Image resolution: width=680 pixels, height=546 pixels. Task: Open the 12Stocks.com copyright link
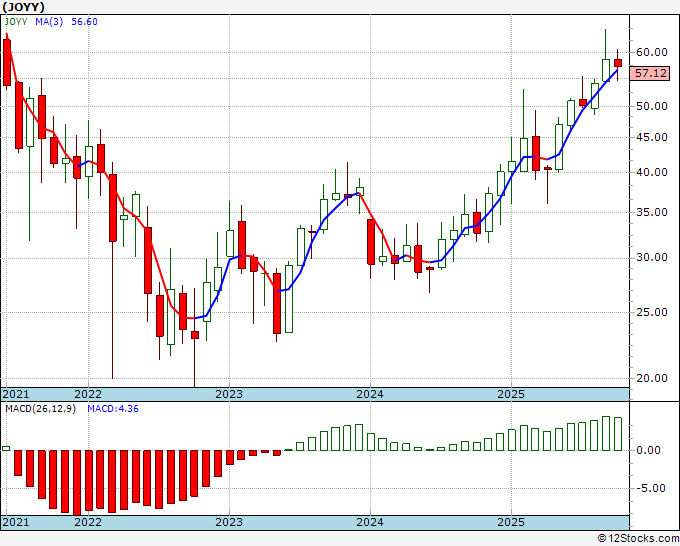638,539
